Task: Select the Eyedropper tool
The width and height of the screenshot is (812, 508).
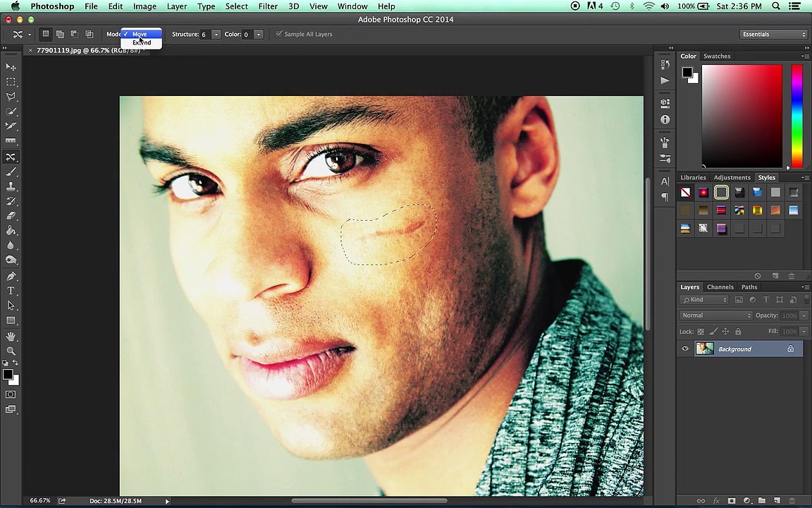Action: click(x=11, y=126)
